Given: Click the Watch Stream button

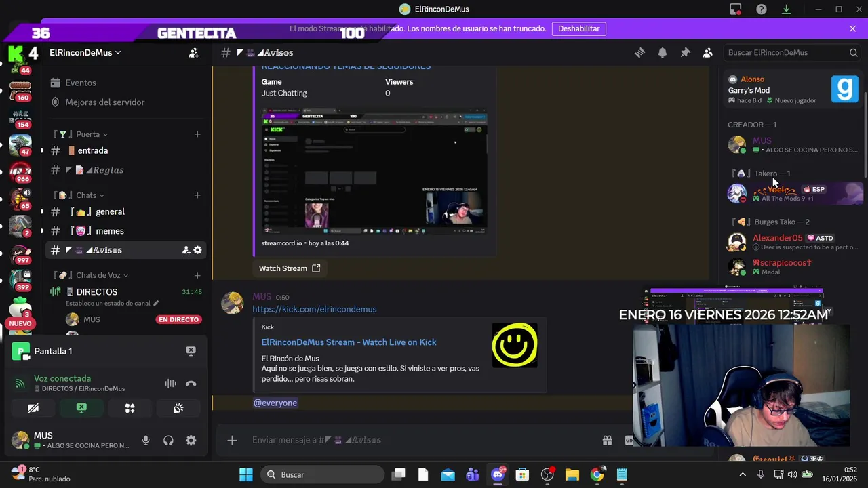Looking at the screenshot, I should click(290, 268).
